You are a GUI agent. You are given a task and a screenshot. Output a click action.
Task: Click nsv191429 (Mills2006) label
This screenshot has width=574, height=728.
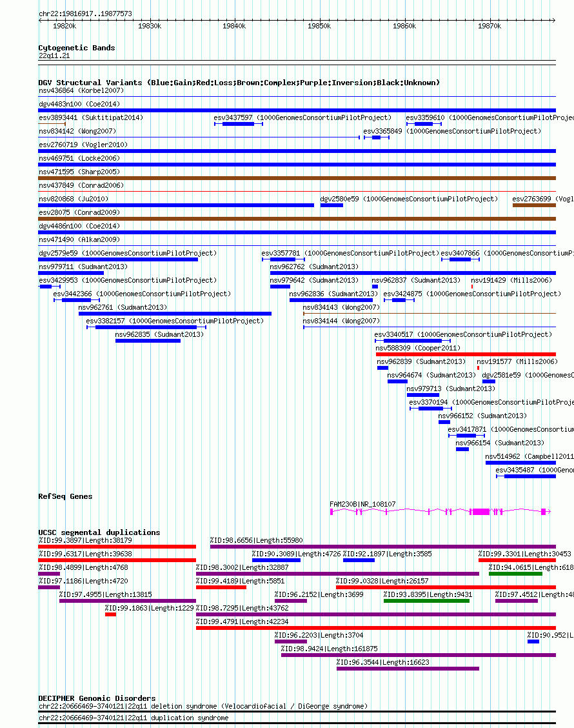pyautogui.click(x=511, y=280)
